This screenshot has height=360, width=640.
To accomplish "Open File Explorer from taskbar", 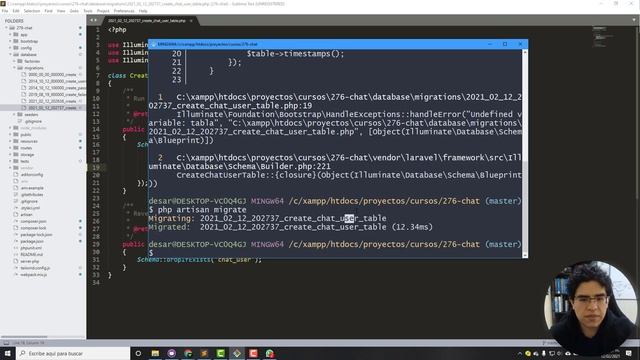I will click(x=155, y=353).
